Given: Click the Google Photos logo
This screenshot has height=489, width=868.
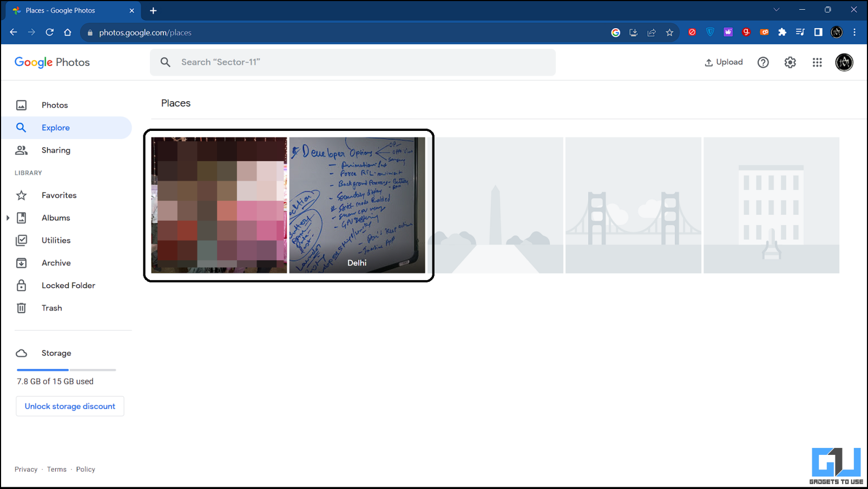Looking at the screenshot, I should tap(52, 62).
